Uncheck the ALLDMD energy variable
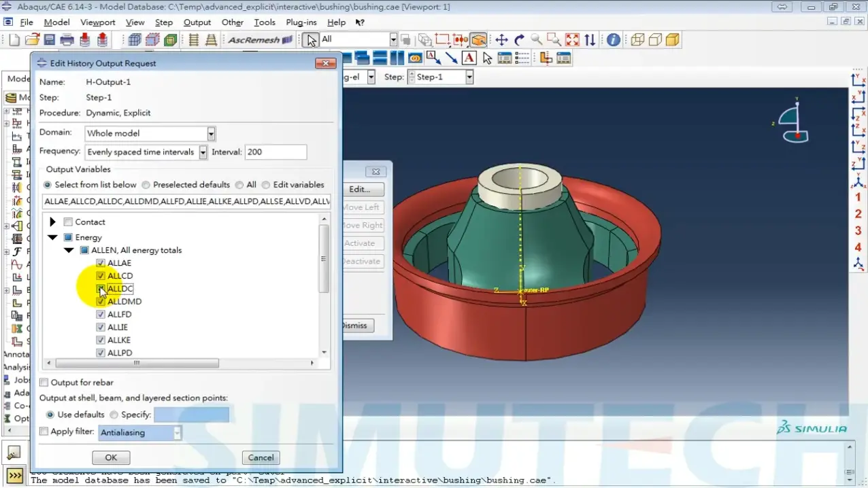Image resolution: width=868 pixels, height=488 pixels. tap(101, 302)
